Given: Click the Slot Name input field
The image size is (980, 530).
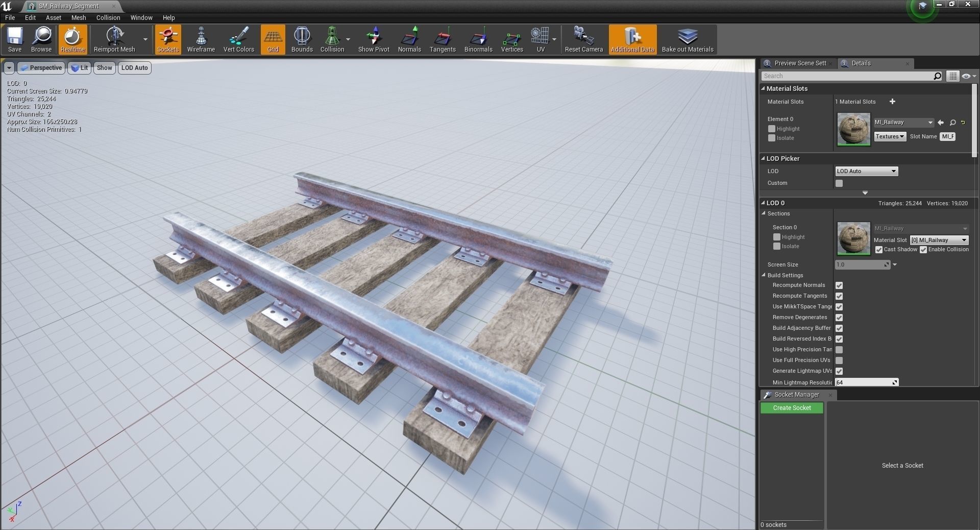Looking at the screenshot, I should pos(947,136).
